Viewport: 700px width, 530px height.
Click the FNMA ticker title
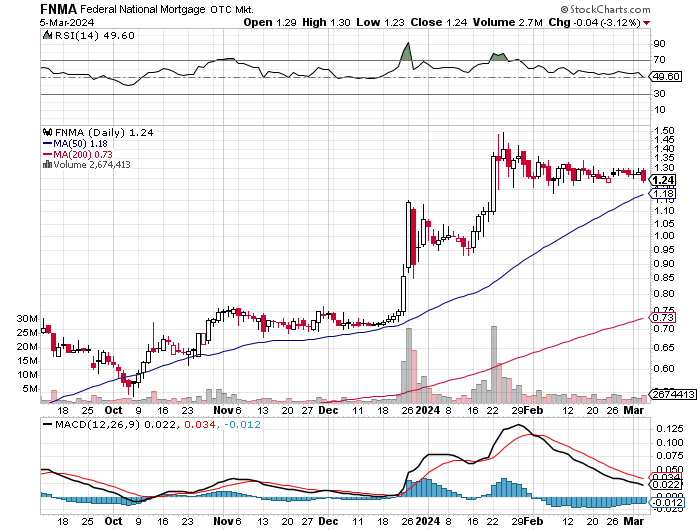[58, 9]
